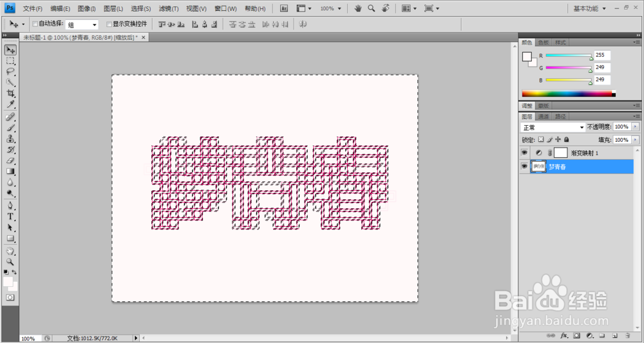644x343 pixels.
Task: Create new adjustment layer icon
Action: pos(589,336)
